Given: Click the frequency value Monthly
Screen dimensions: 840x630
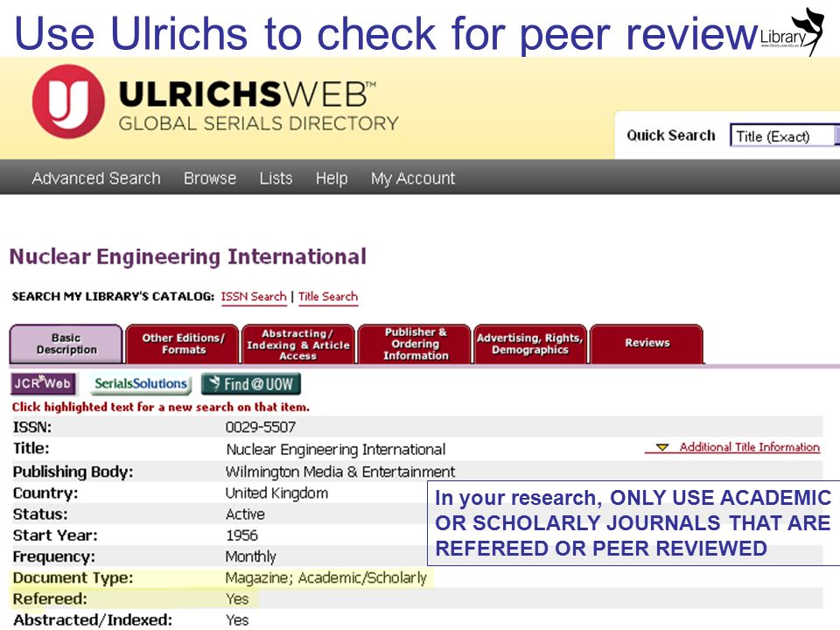Looking at the screenshot, I should [x=251, y=556].
